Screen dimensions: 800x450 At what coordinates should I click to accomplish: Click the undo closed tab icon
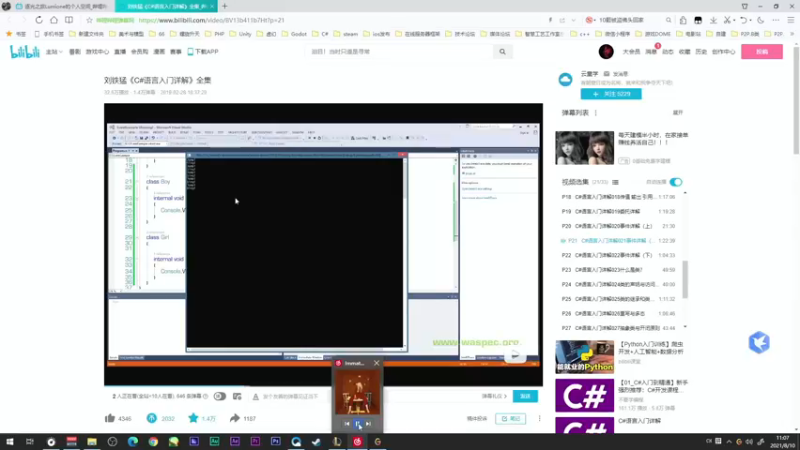pos(743,20)
